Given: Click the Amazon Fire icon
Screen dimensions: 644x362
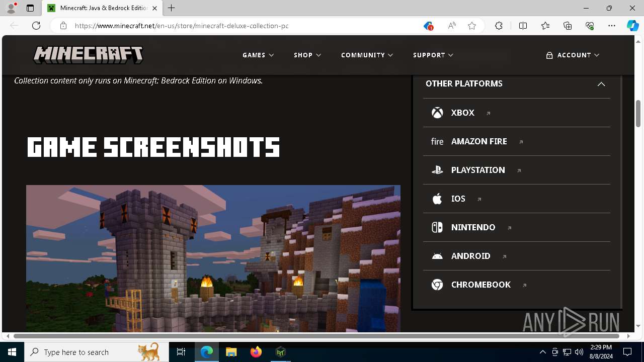Looking at the screenshot, I should point(437,141).
